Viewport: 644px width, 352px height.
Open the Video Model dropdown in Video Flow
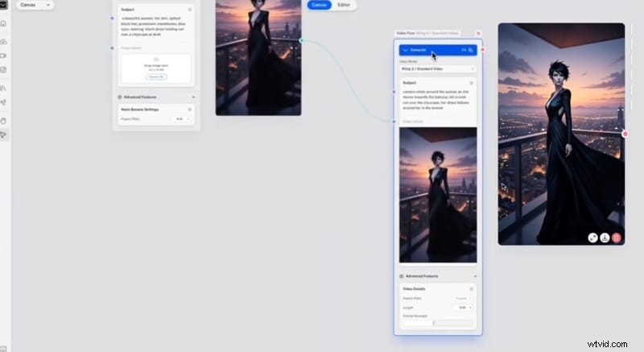tap(438, 69)
